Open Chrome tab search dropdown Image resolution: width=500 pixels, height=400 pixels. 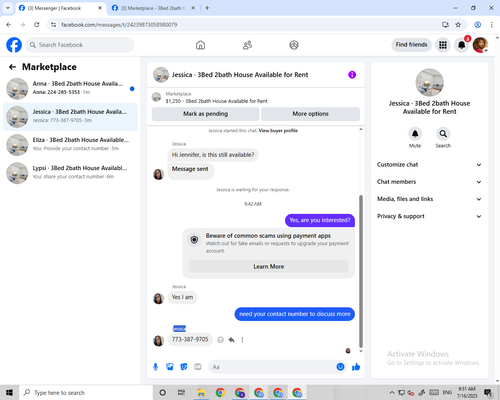8,8
